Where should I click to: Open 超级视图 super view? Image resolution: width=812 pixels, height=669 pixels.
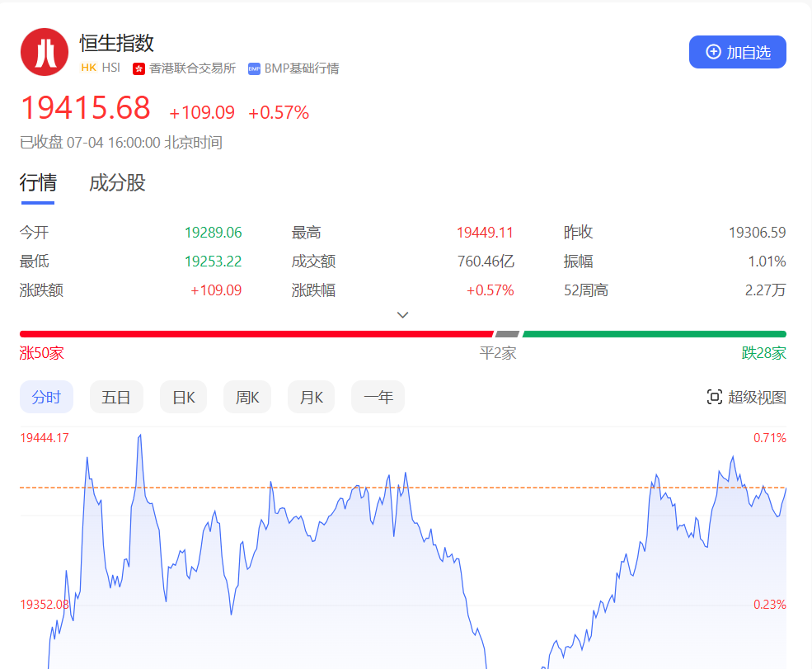[746, 398]
